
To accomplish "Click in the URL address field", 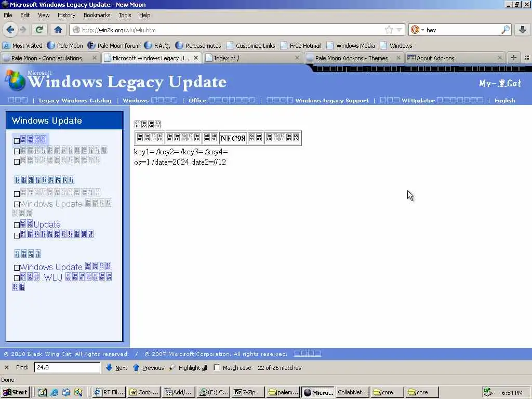I will (232, 30).
